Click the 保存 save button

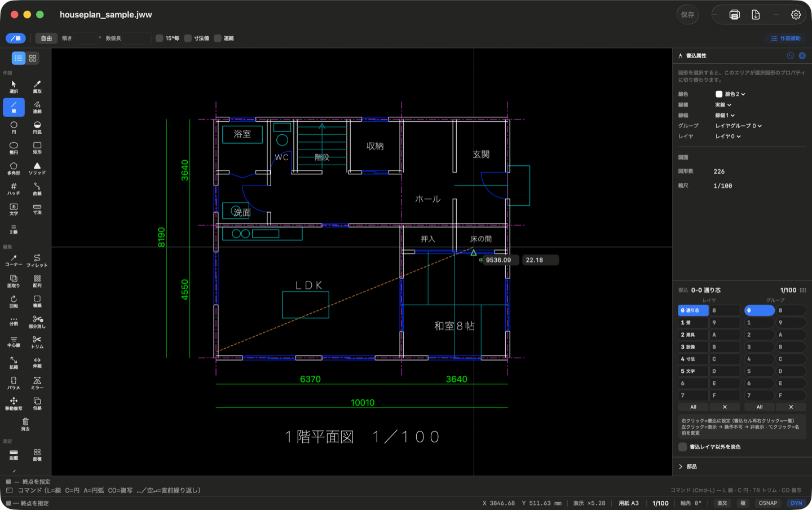(687, 15)
